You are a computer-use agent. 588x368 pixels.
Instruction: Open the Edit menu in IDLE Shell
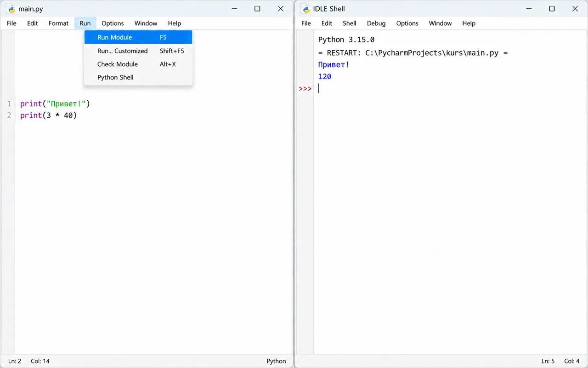327,23
